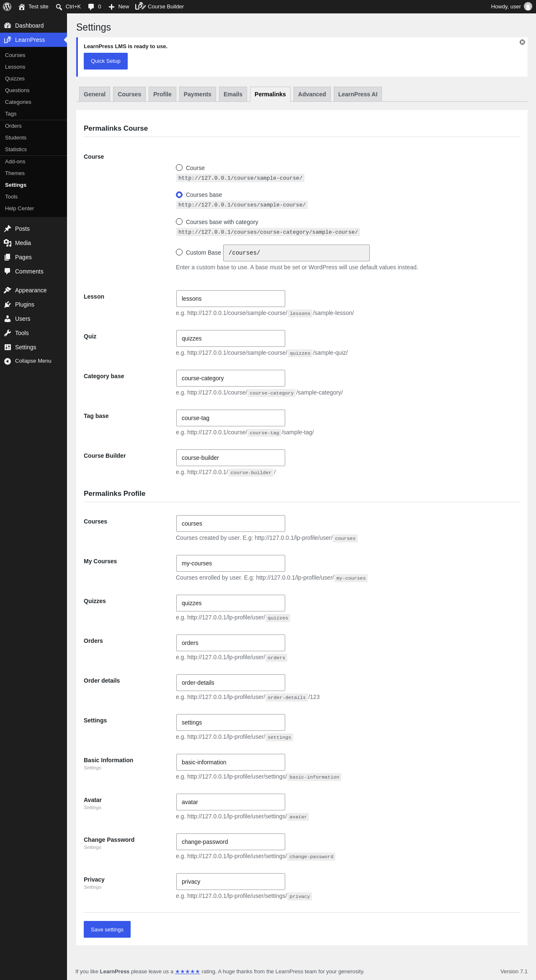
Task: Dismiss the LearnPress ready notice
Action: (522, 42)
